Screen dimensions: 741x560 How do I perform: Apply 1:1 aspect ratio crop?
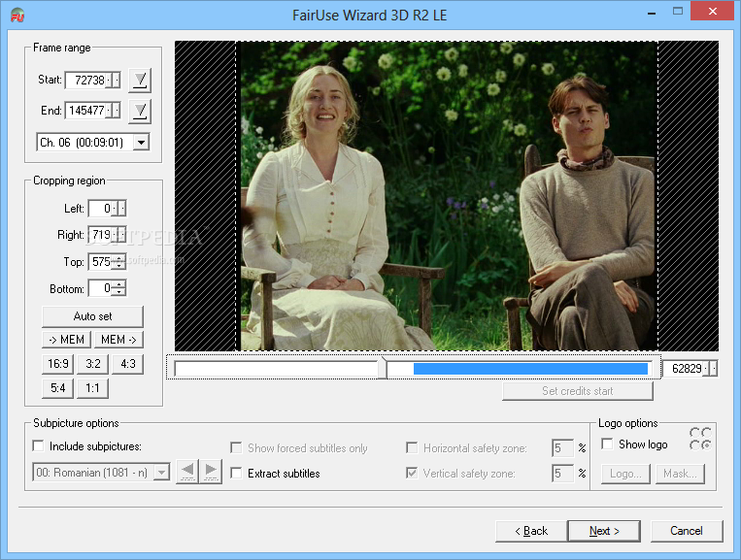[92, 388]
